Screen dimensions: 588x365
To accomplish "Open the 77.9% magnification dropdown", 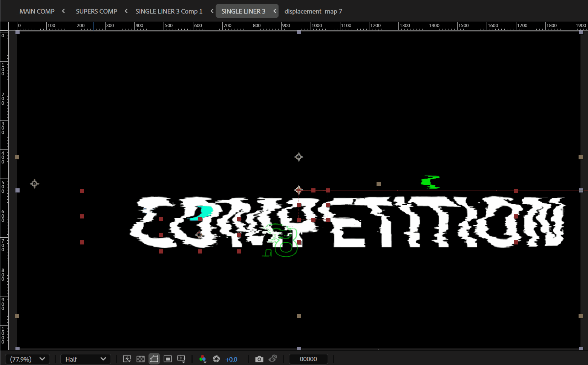I will click(28, 359).
